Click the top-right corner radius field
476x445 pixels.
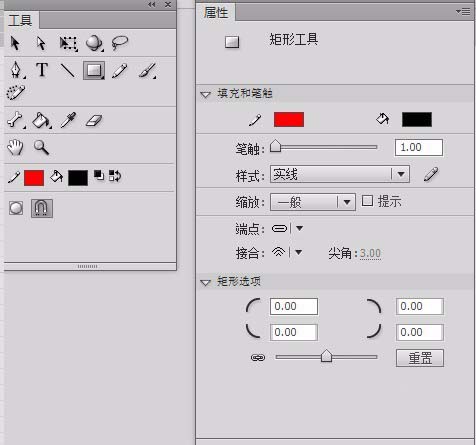coord(420,306)
